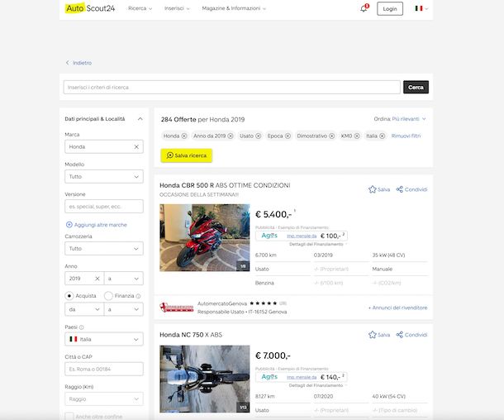Open the price 'da' dropdown
Screen dimensions: 504x420
[x=84, y=309]
